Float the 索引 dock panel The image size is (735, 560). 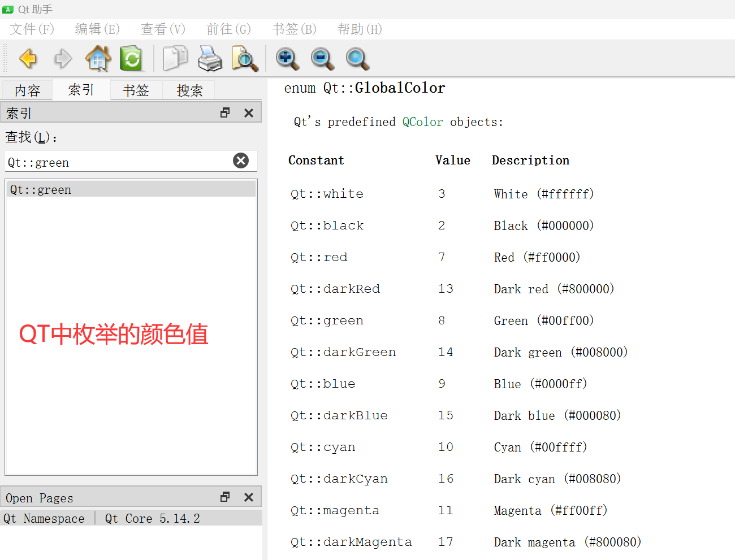(x=225, y=113)
